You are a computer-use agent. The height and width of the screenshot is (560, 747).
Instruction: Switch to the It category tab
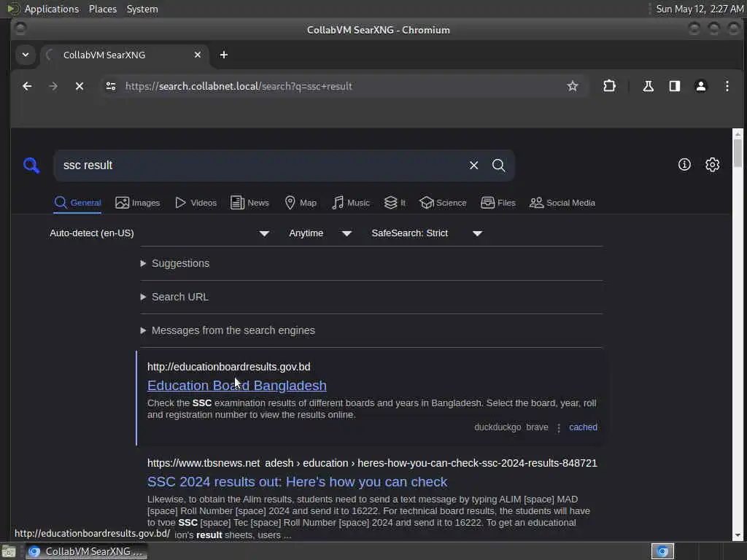click(x=395, y=203)
